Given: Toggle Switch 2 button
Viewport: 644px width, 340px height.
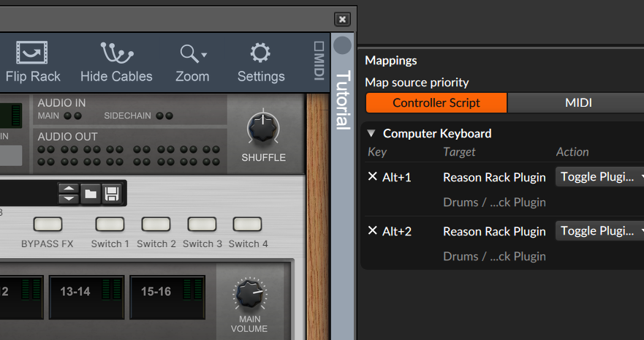Looking at the screenshot, I should point(156,224).
